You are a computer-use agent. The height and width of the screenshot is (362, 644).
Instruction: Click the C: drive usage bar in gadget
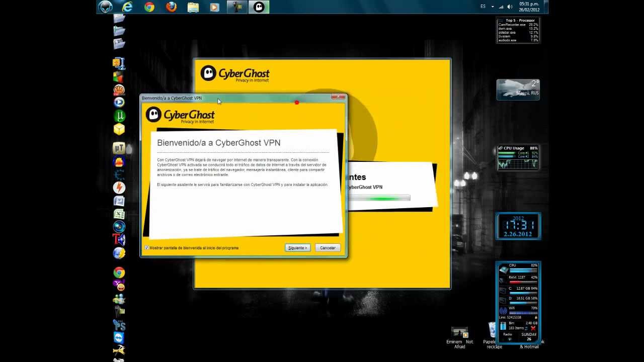tap(523, 293)
